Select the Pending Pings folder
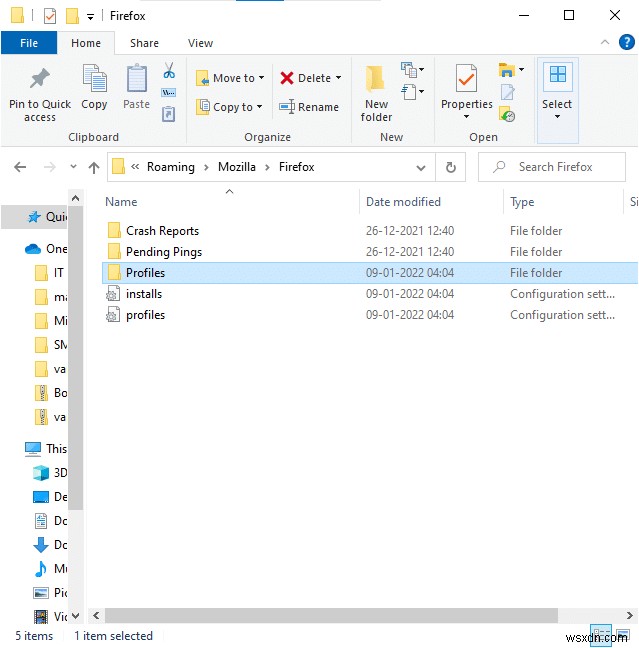This screenshot has width=639, height=648. coord(164,252)
